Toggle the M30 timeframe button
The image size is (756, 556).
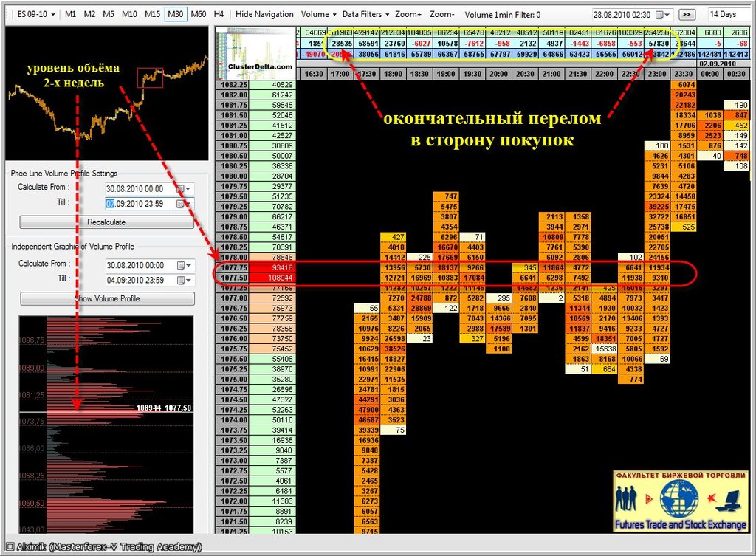(x=175, y=14)
